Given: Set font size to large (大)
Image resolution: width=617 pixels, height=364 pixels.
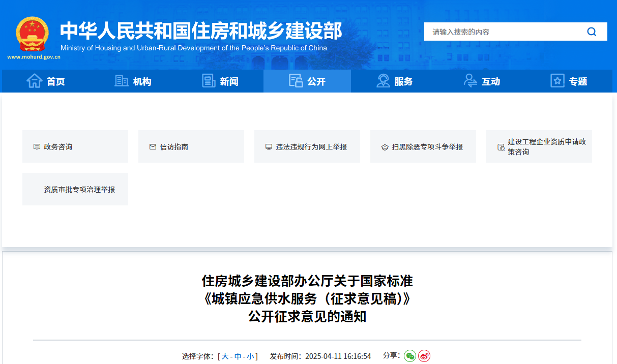Looking at the screenshot, I should 225,356.
